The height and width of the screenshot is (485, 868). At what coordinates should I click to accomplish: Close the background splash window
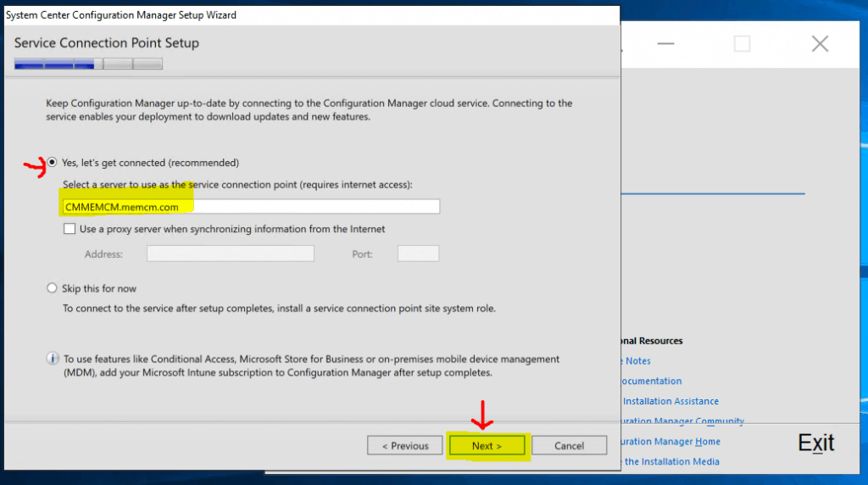[820, 44]
